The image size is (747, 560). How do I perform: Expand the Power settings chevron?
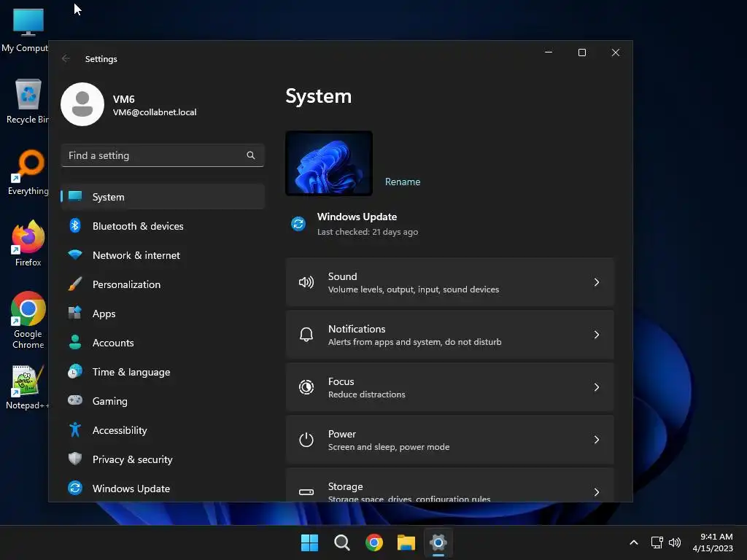click(x=597, y=440)
